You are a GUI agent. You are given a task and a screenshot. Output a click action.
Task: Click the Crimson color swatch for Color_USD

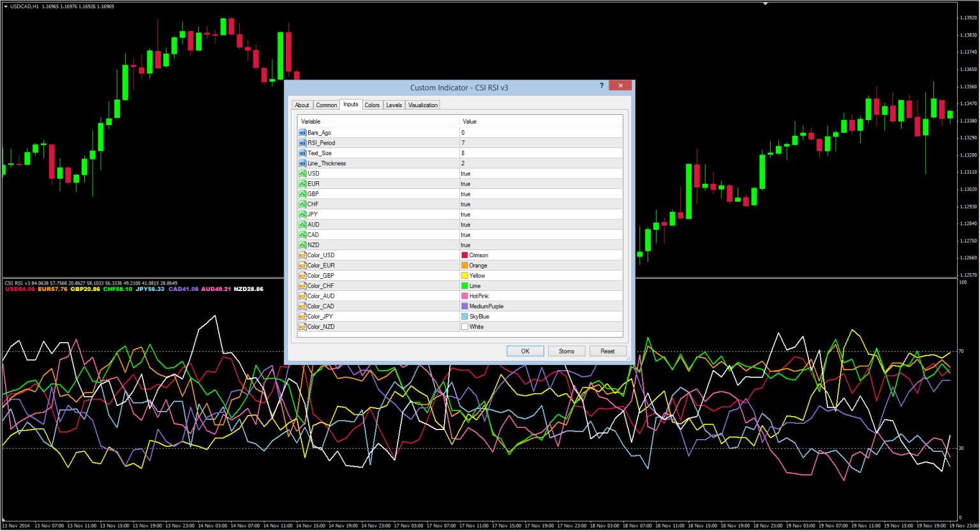pos(464,255)
